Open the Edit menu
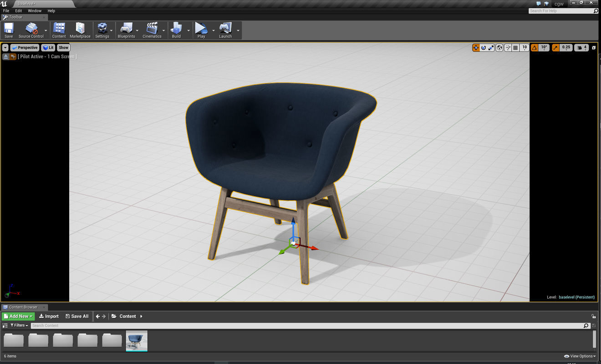 pyautogui.click(x=19, y=10)
